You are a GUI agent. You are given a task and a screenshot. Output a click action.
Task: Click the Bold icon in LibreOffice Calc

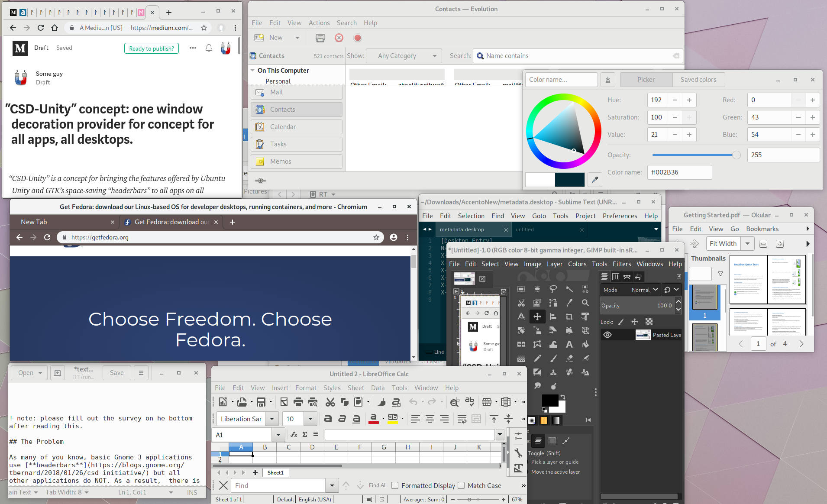tap(328, 419)
